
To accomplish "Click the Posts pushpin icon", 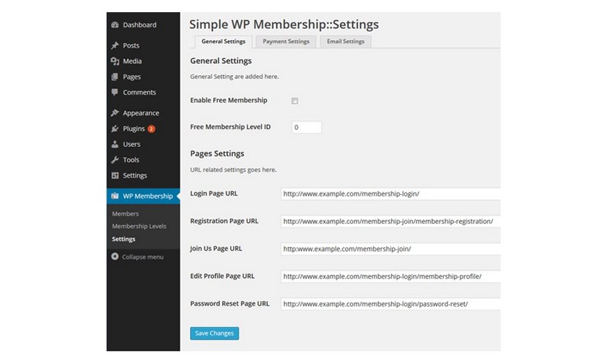I will 115,45.
